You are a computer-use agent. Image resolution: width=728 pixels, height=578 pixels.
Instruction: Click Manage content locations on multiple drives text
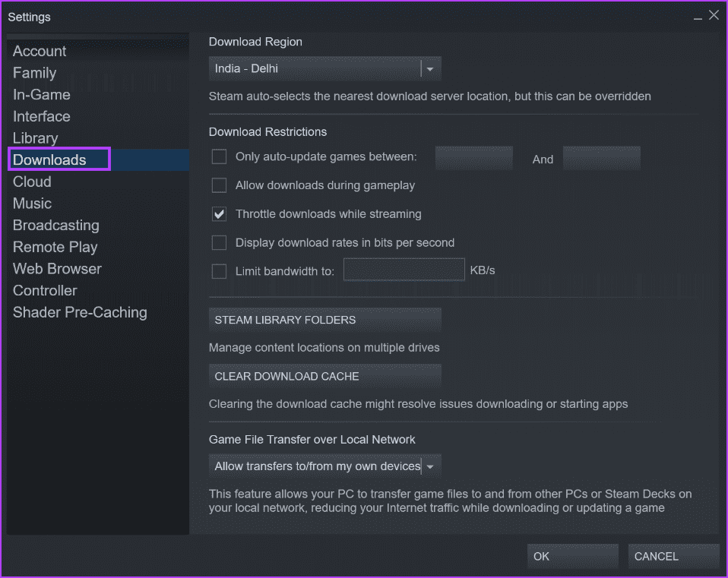click(x=324, y=347)
